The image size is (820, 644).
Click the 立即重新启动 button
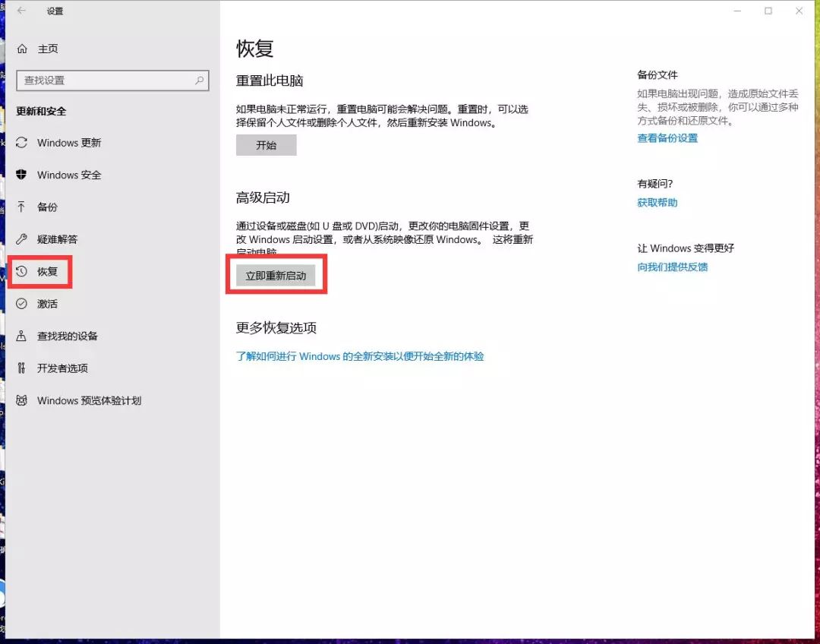pos(276,275)
